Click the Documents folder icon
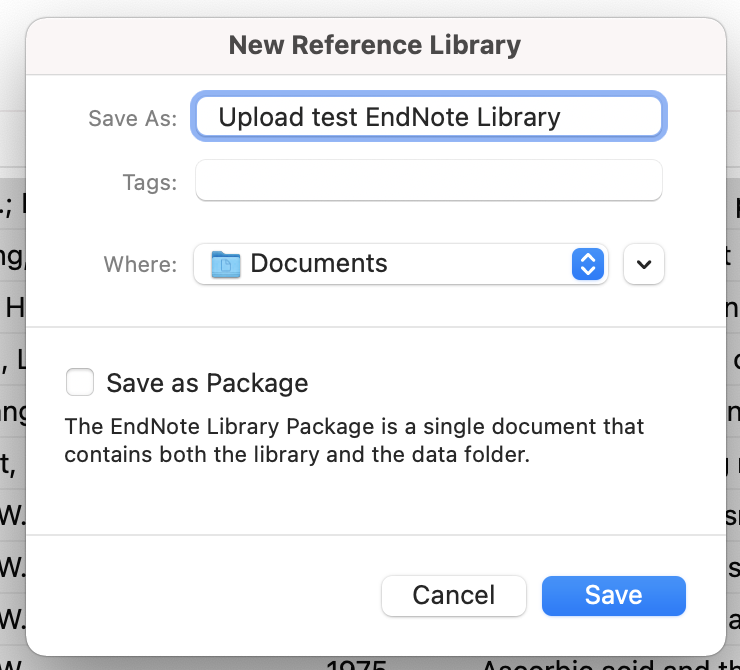This screenshot has width=740, height=670. click(227, 264)
